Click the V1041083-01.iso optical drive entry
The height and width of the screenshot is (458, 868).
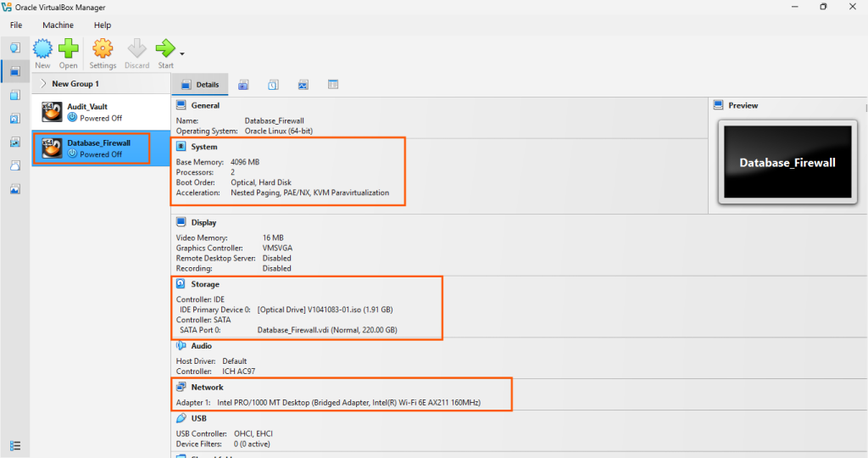click(x=325, y=310)
